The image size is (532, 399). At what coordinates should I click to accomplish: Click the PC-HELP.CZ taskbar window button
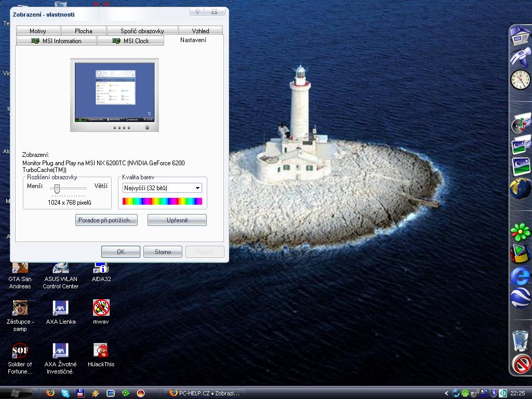(205, 393)
